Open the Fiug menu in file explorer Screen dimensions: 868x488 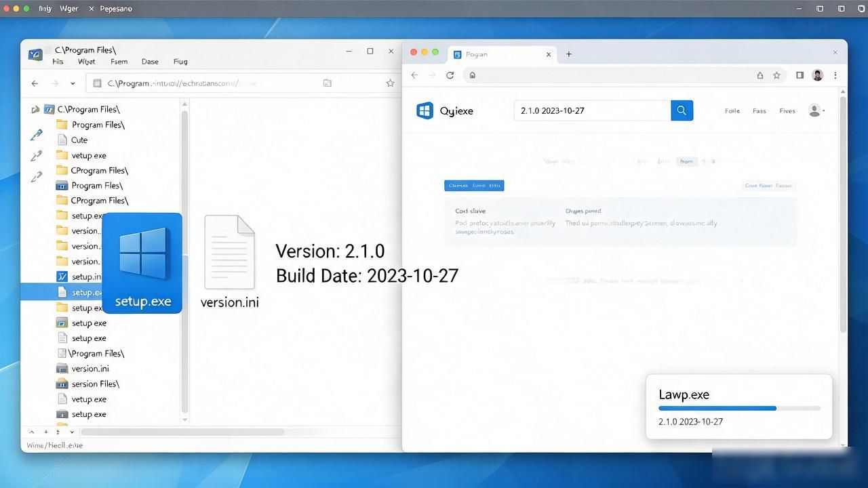point(180,62)
